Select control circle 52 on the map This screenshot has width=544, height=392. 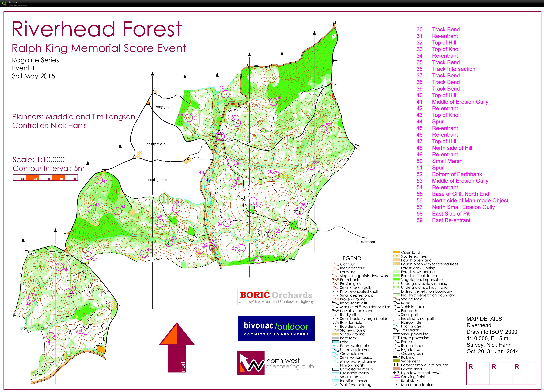point(32,297)
